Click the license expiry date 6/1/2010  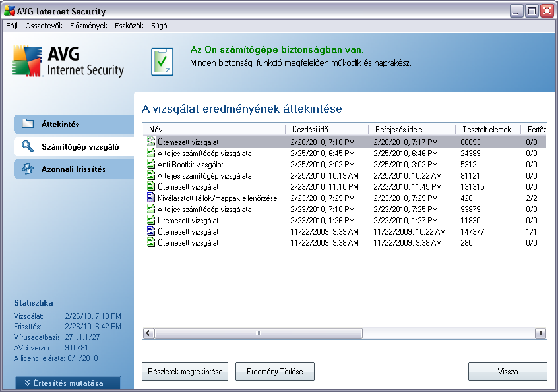pyautogui.click(x=82, y=358)
